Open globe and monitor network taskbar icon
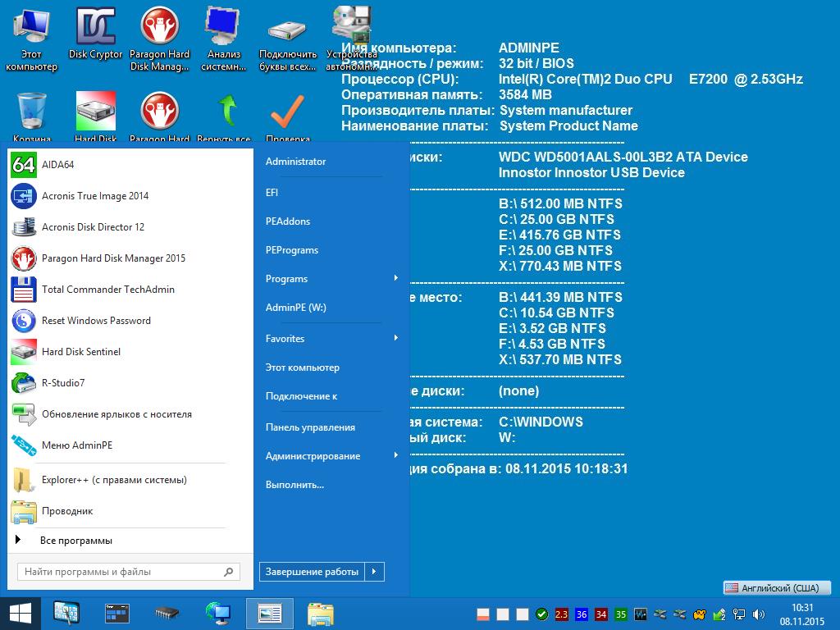This screenshot has width=840, height=630. pos(218,614)
